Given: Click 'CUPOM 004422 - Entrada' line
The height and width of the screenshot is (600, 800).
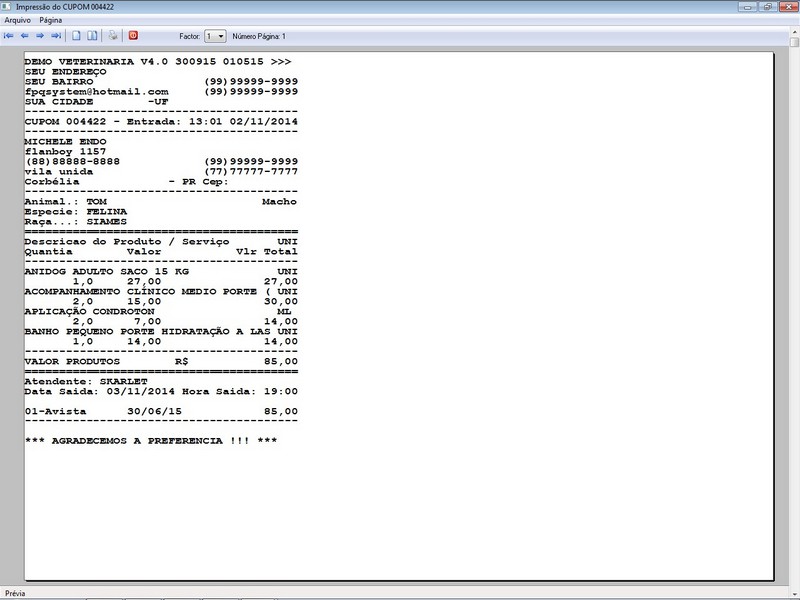Looking at the screenshot, I should click(x=161, y=121).
